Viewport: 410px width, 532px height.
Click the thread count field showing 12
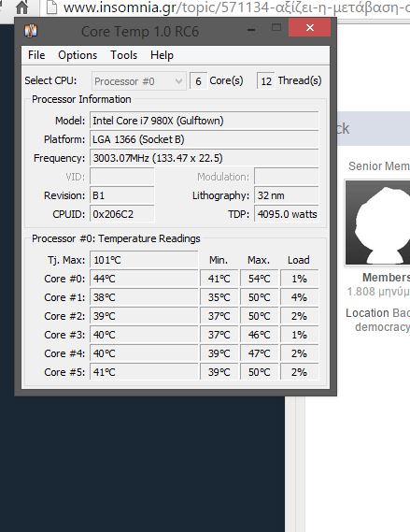266,81
